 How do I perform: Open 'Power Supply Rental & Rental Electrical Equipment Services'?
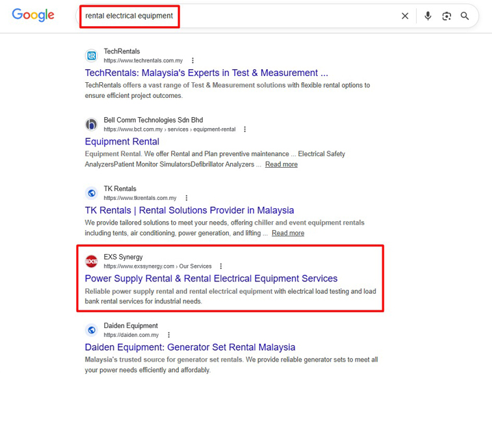click(211, 279)
